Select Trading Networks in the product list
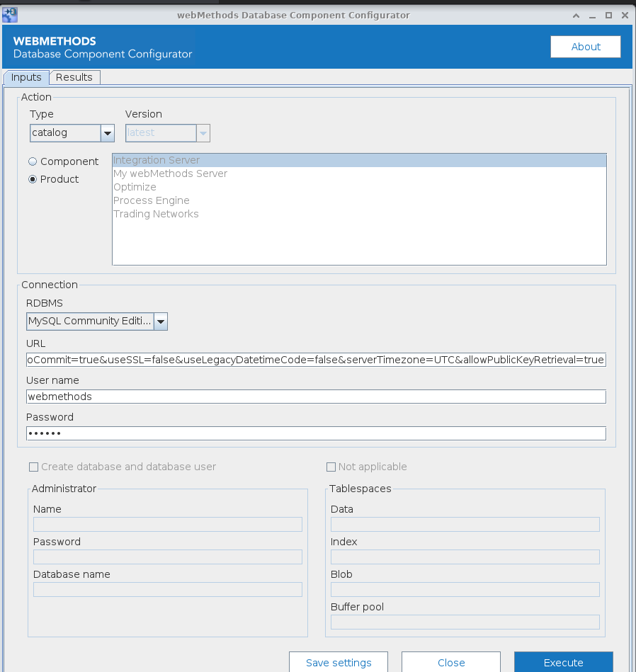This screenshot has height=672, width=636. click(359, 214)
